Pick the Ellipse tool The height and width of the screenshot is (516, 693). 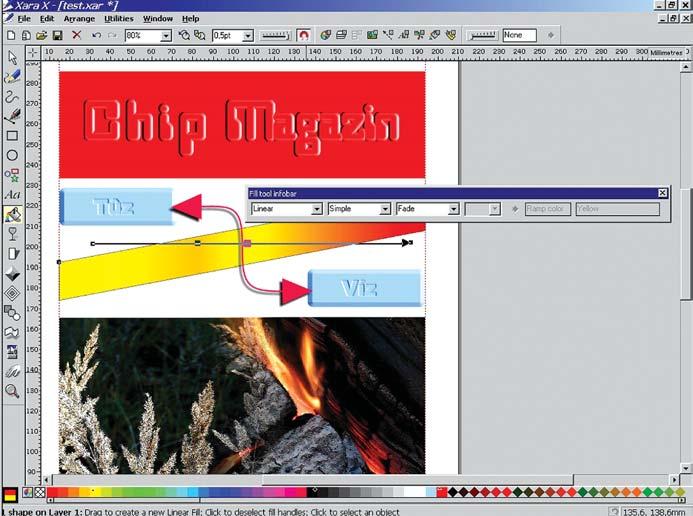(x=12, y=155)
